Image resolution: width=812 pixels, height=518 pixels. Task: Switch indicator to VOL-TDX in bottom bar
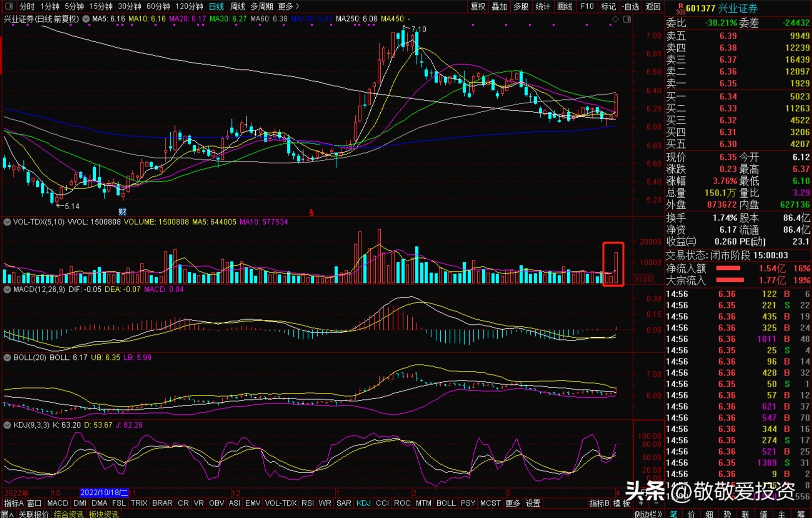(x=281, y=503)
